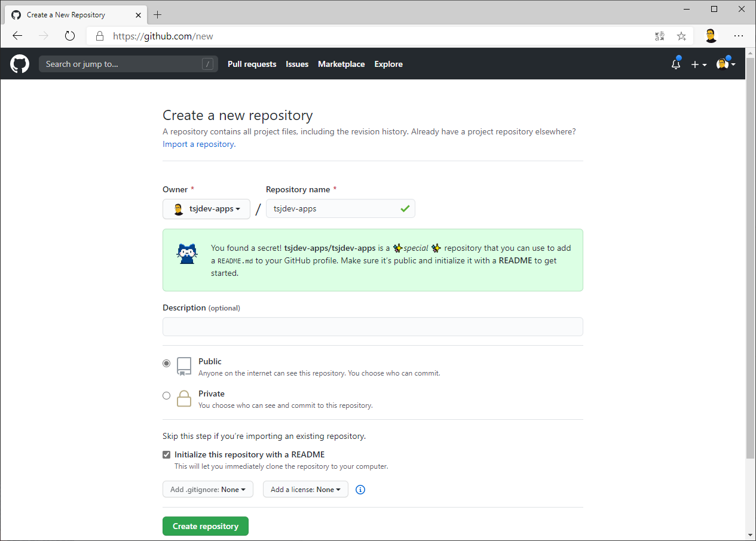The height and width of the screenshot is (541, 756).
Task: Open the notifications bell
Action: 676,64
